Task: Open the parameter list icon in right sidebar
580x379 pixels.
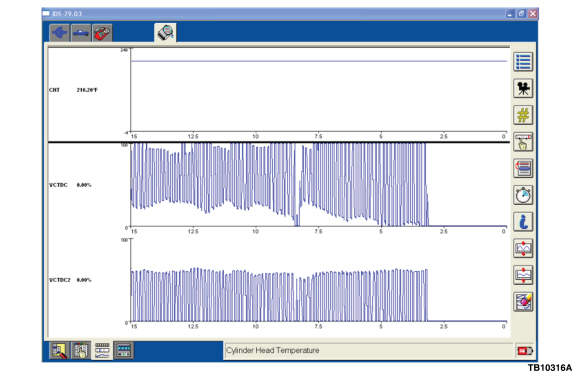Action: (523, 62)
